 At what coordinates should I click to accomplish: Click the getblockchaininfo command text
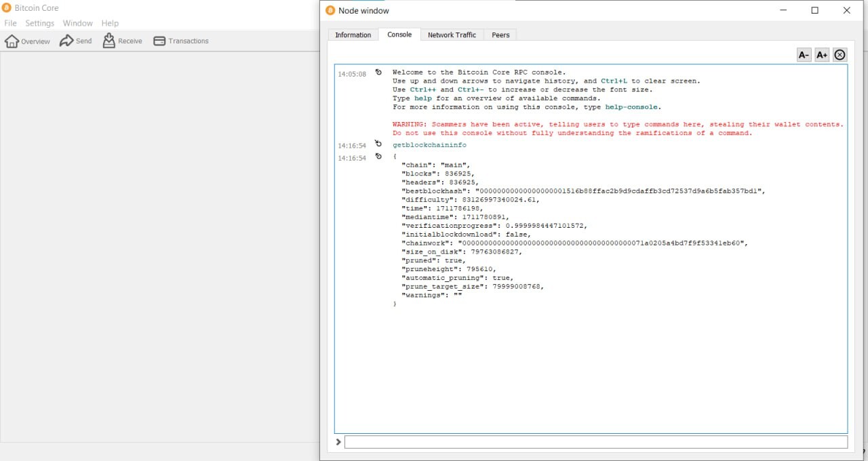pyautogui.click(x=429, y=145)
